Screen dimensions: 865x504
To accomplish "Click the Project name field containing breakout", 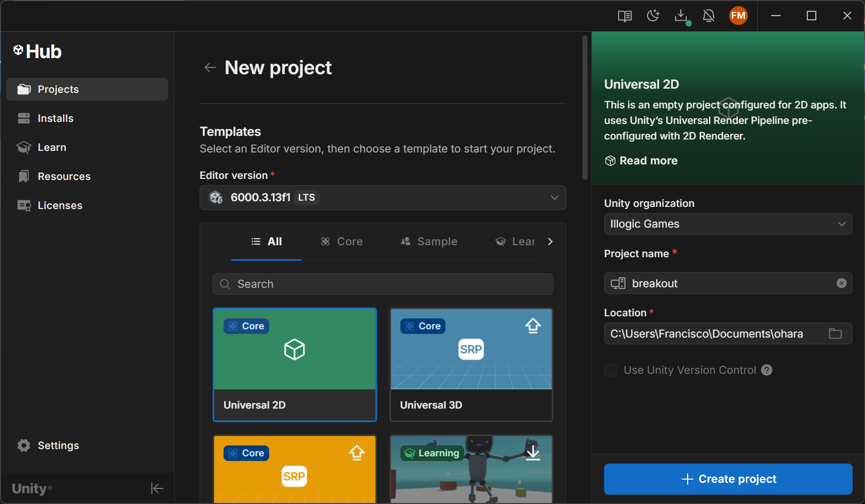I will [x=728, y=283].
